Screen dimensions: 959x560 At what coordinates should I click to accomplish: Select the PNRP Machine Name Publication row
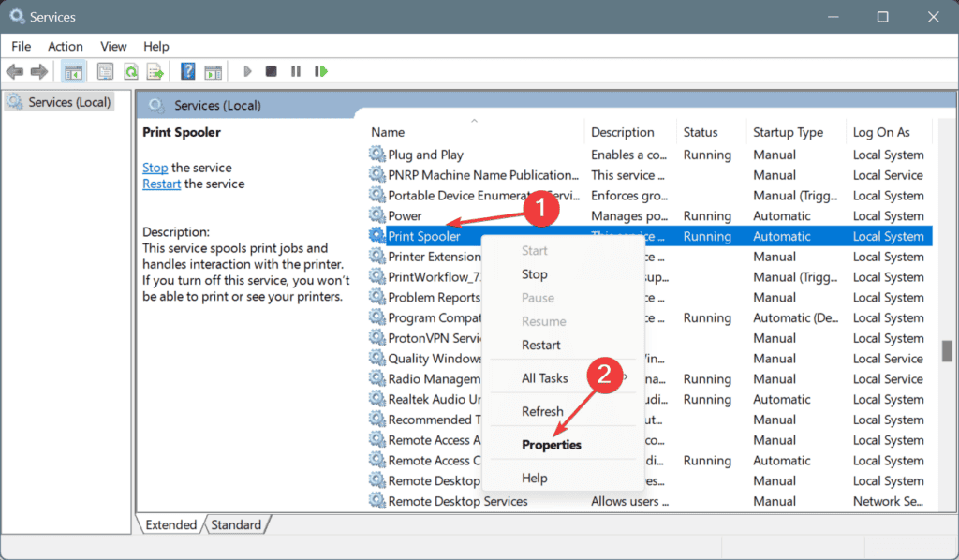coord(650,175)
